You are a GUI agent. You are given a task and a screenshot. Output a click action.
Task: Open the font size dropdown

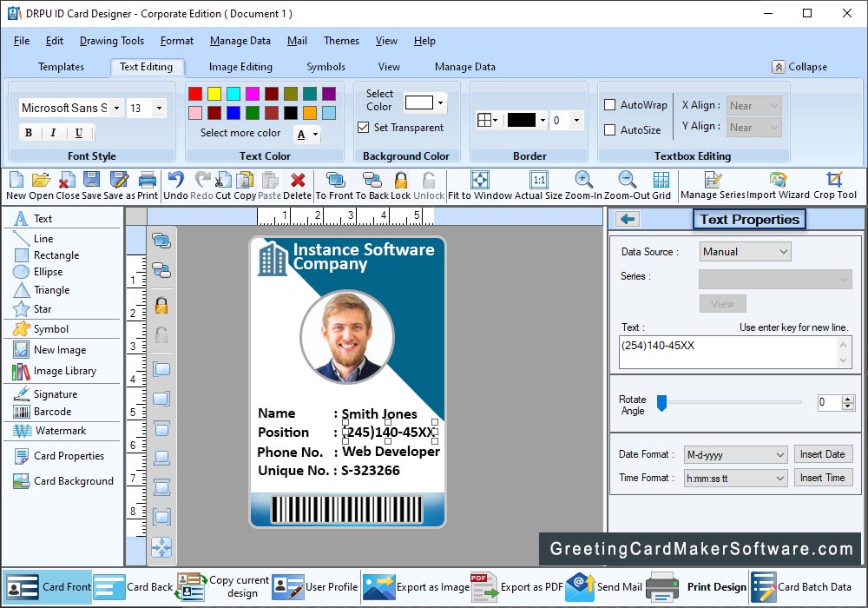[x=159, y=108]
